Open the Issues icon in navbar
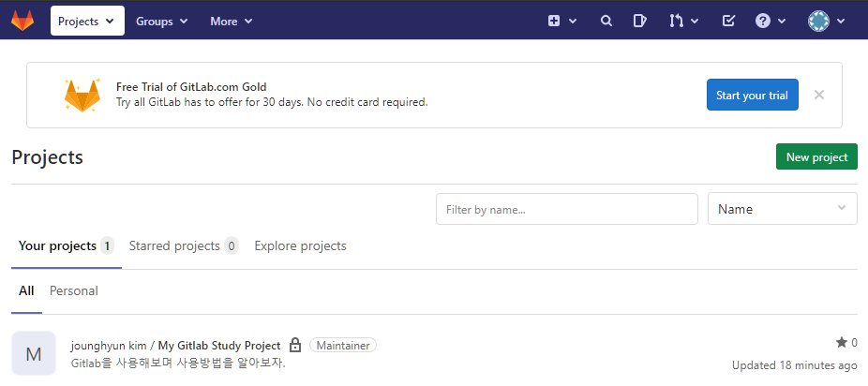This screenshot has width=868, height=386. [639, 21]
